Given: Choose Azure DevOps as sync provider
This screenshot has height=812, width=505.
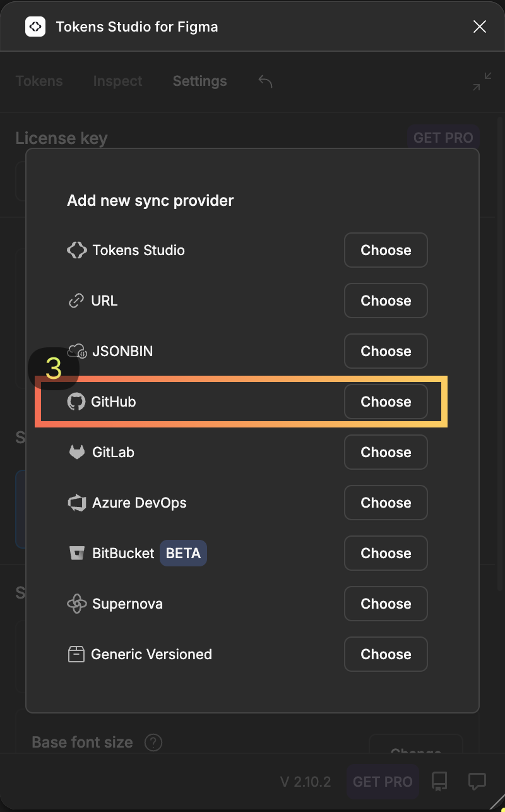Looking at the screenshot, I should [x=386, y=503].
